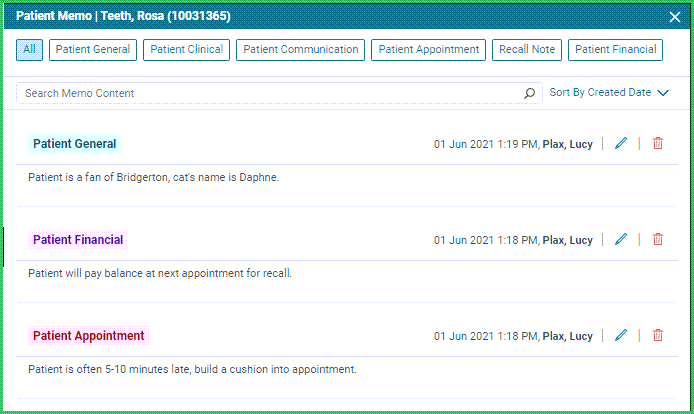Click the magnifier search icon
Viewport: 694px width, 414px height.
point(529,93)
